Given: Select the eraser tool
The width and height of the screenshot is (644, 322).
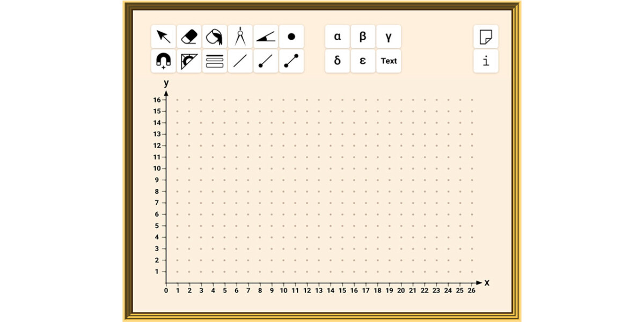Looking at the screenshot, I should 189,36.
